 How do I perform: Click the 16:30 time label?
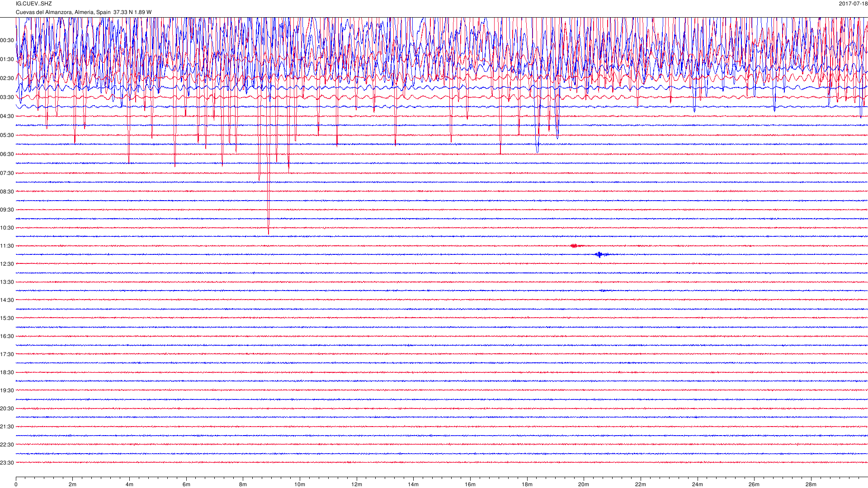(x=7, y=337)
